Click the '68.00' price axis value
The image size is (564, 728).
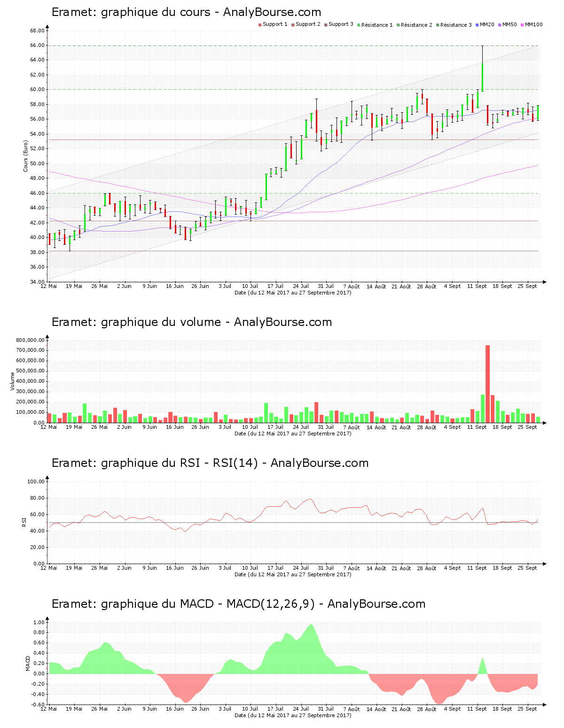click(x=37, y=31)
